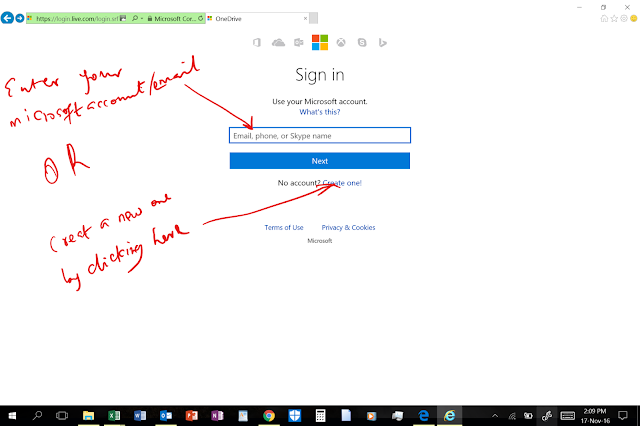Click the browser Forward arrow button
The image size is (640, 426).
click(x=20, y=18)
